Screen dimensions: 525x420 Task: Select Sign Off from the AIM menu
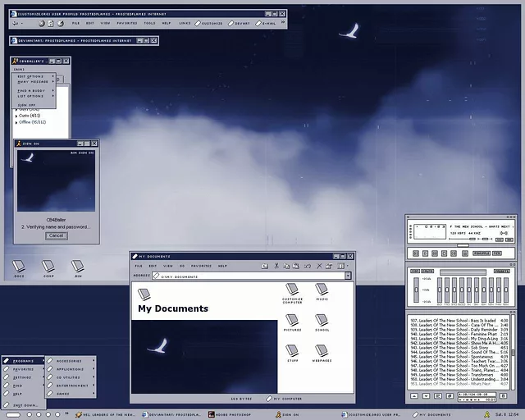pos(26,105)
